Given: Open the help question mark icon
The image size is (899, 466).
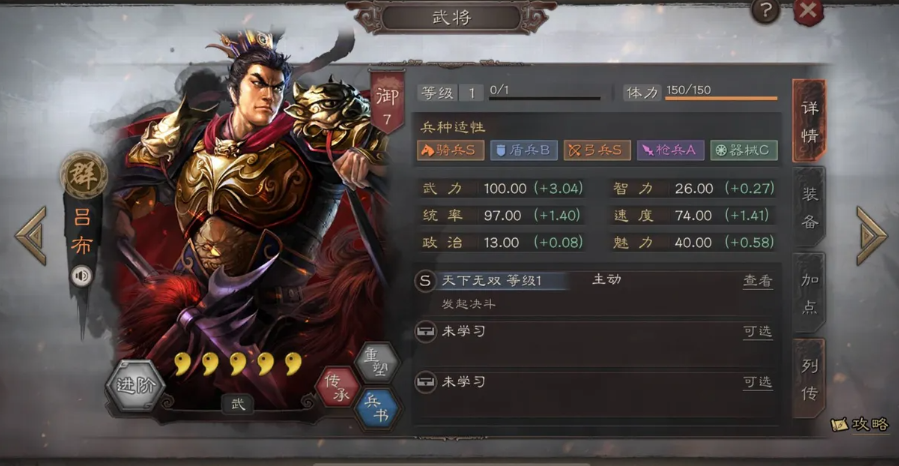Looking at the screenshot, I should pyautogui.click(x=765, y=10).
